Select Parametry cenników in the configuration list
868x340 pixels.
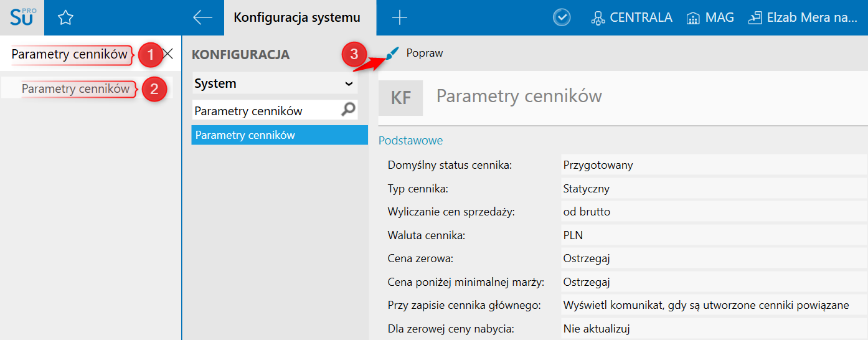click(x=280, y=135)
